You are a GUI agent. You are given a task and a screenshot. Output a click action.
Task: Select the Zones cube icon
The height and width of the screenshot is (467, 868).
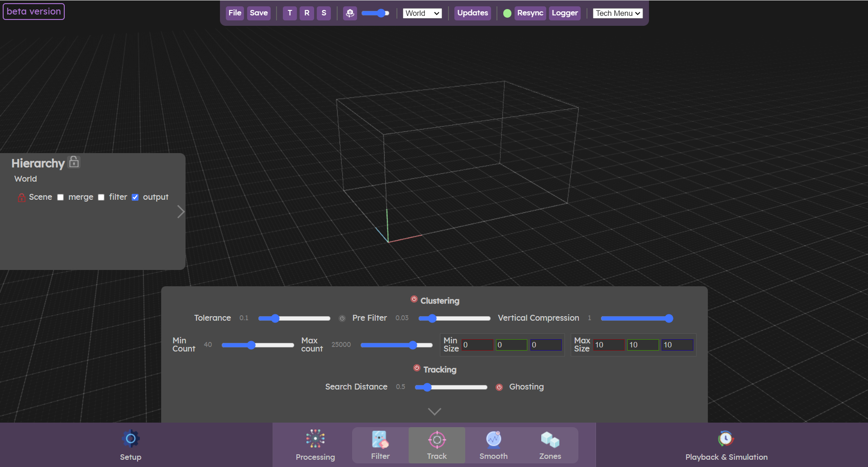[x=549, y=438]
